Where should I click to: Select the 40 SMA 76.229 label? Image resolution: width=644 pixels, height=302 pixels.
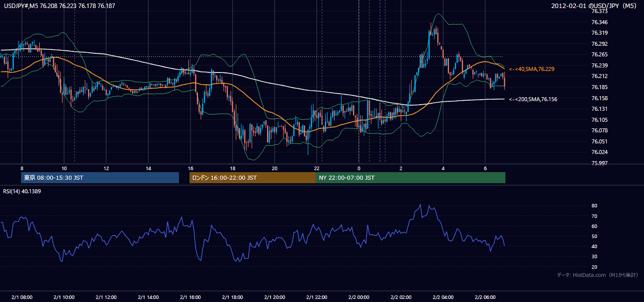click(x=532, y=69)
